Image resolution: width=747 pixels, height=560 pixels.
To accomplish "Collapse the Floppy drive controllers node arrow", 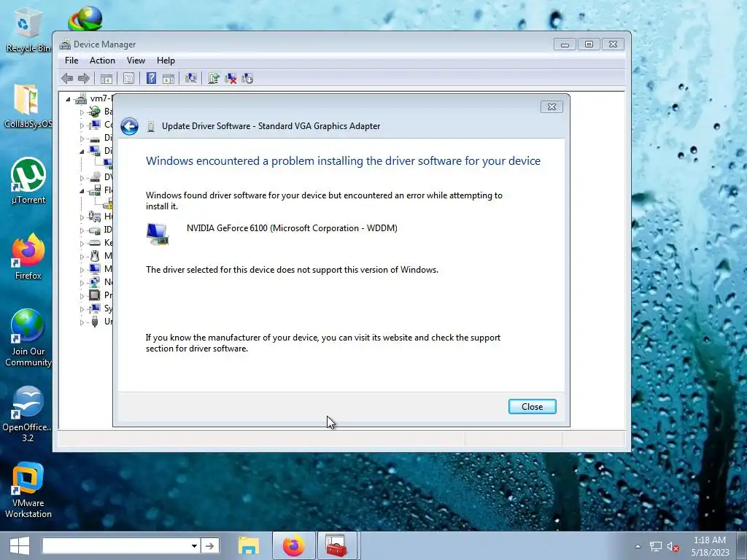I will click(82, 191).
